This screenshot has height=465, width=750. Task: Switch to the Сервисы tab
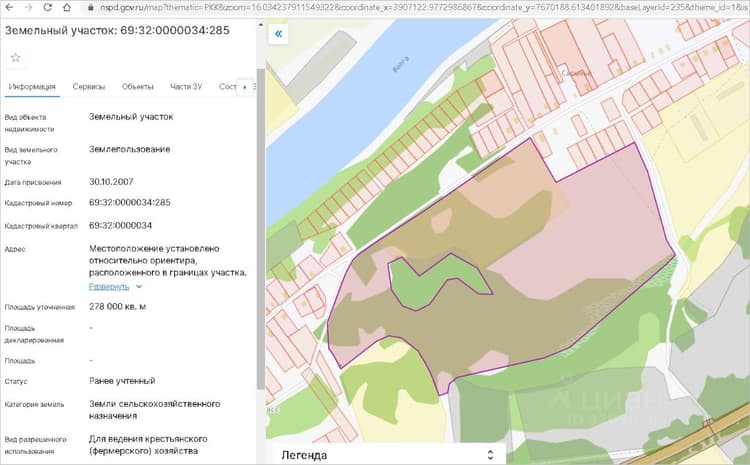(x=88, y=87)
